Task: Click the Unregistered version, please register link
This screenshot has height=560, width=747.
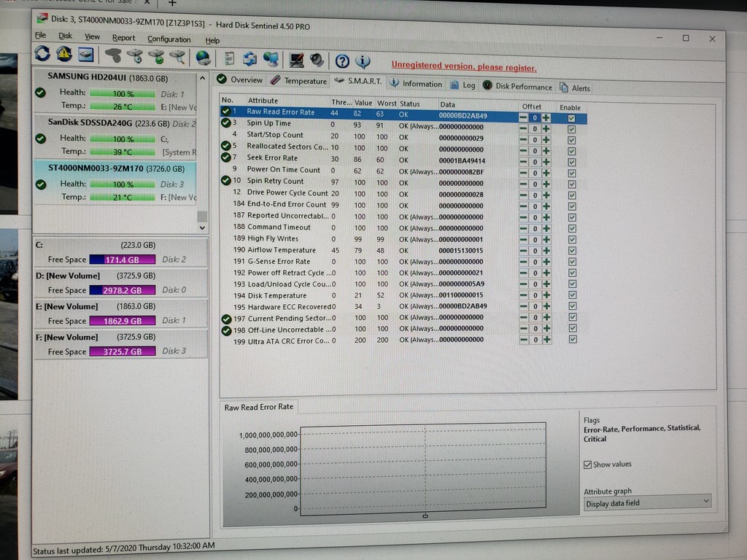Action: click(x=464, y=66)
